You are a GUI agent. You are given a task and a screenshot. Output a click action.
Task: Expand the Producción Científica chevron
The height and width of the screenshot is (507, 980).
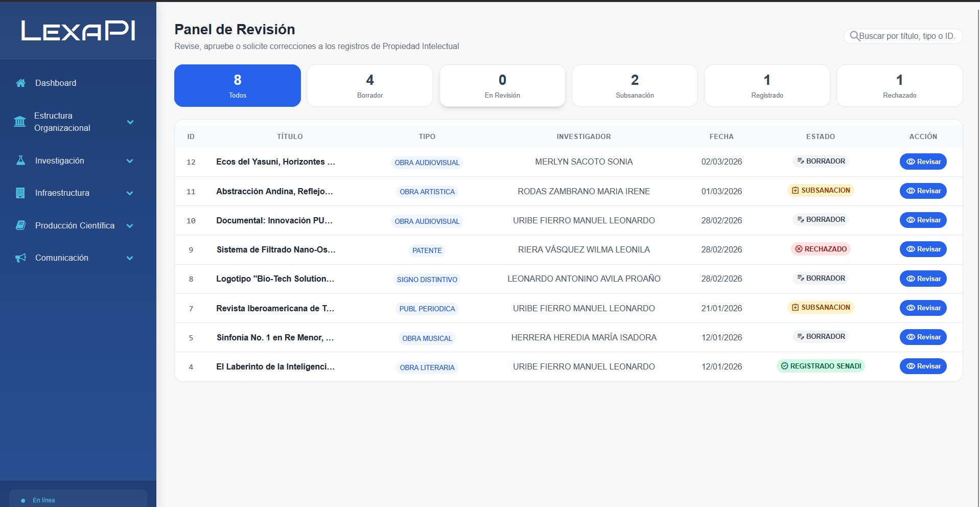click(130, 225)
